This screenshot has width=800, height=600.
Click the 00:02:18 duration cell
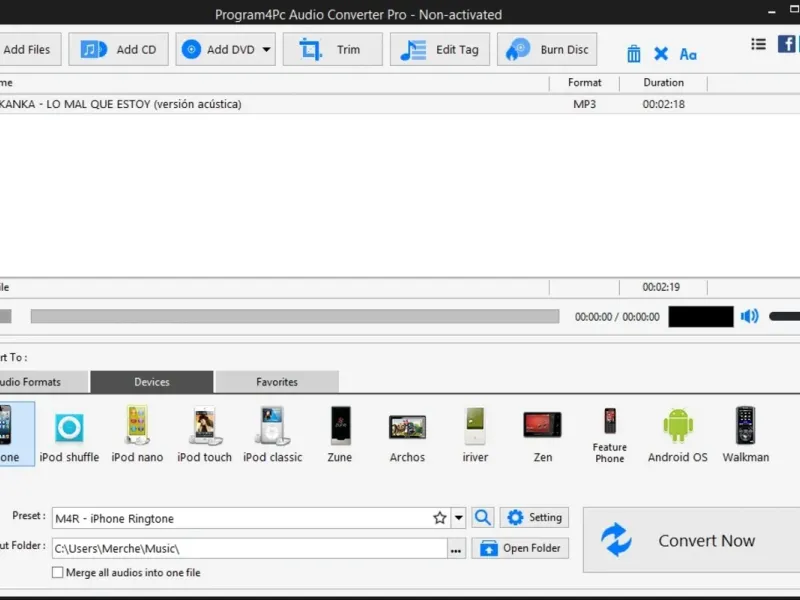(x=663, y=104)
